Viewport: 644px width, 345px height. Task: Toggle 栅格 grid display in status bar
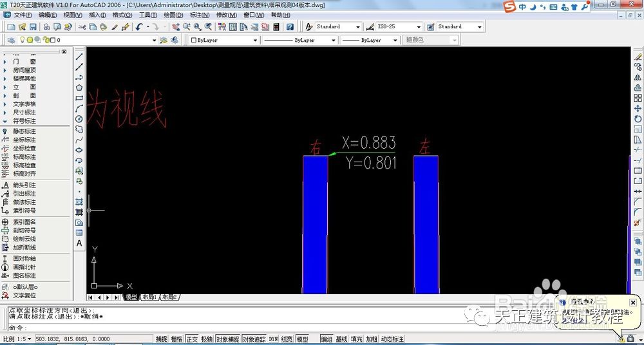pyautogui.click(x=176, y=339)
